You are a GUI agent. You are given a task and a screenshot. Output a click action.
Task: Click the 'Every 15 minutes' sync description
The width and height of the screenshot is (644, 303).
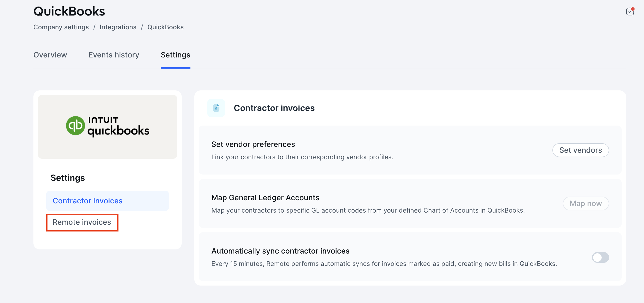pos(384,263)
